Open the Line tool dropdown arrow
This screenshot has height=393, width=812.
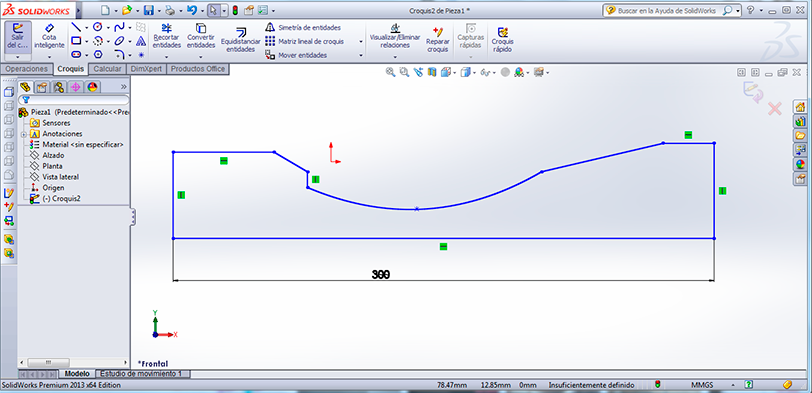(86, 27)
